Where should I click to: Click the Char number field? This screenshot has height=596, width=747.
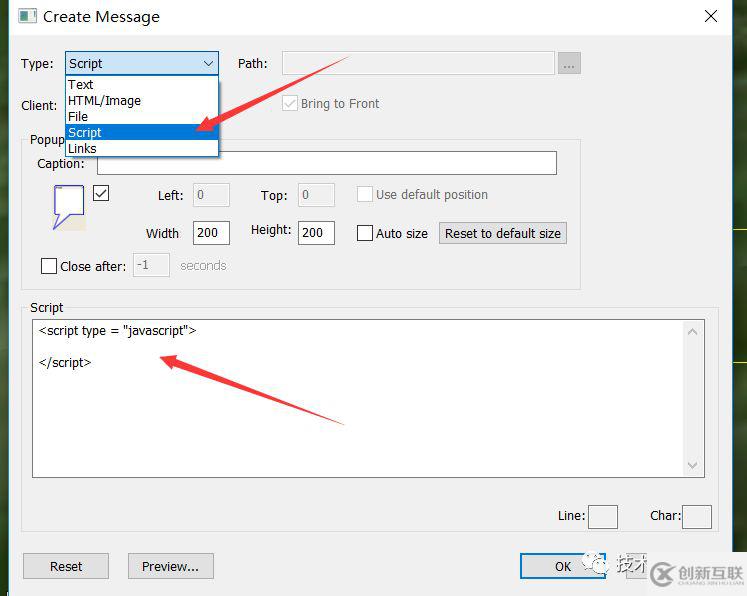[x=697, y=517]
